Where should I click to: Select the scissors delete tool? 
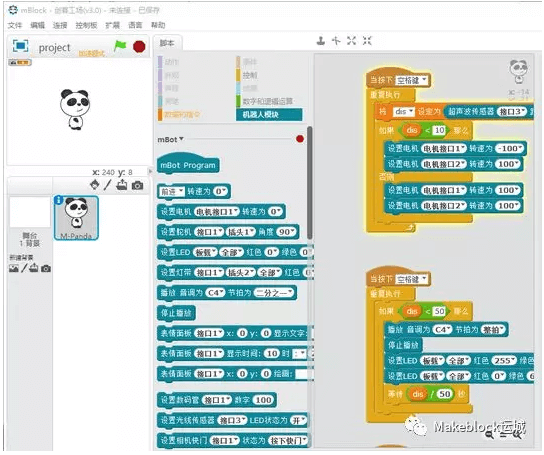[336, 41]
